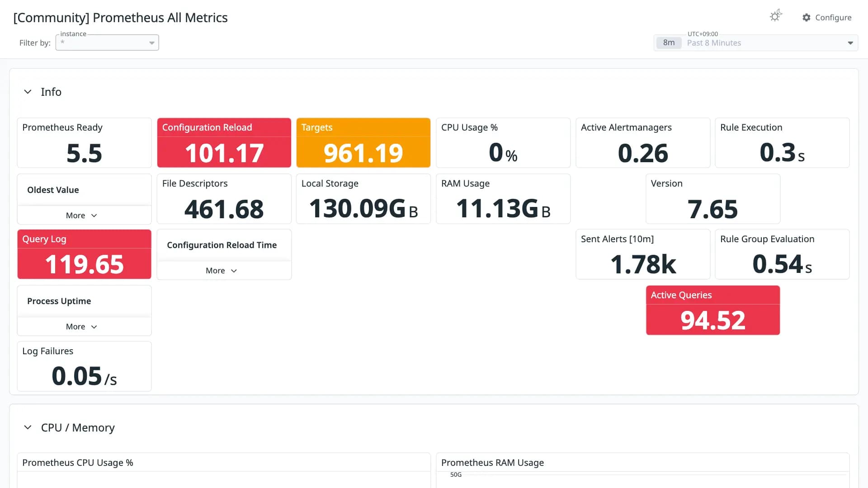Click the Rule Execution value 0.3s

tap(782, 153)
